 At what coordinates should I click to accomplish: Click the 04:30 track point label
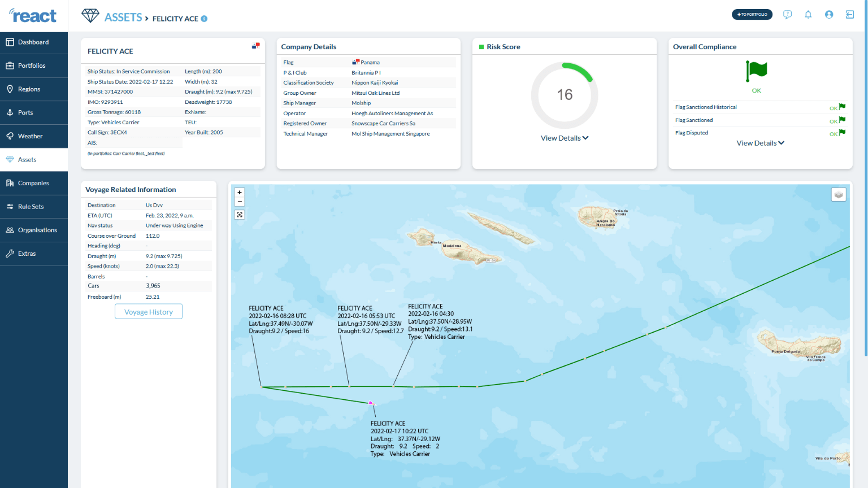click(440, 322)
